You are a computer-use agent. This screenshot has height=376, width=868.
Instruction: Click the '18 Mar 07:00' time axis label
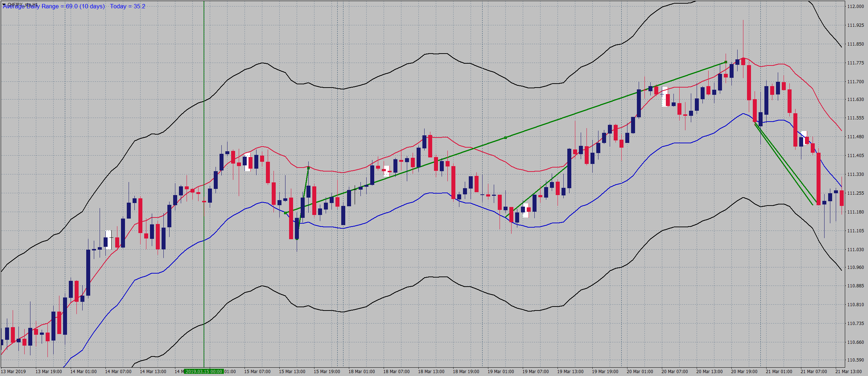(396, 372)
